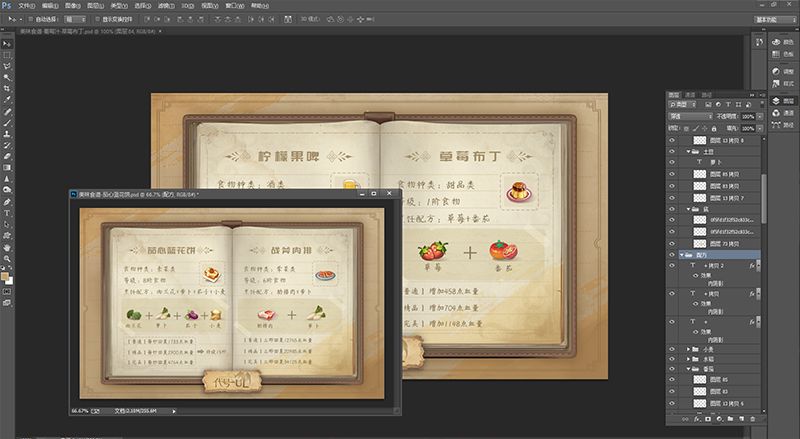Hide the 配方 layer group with eye icon

click(672, 256)
